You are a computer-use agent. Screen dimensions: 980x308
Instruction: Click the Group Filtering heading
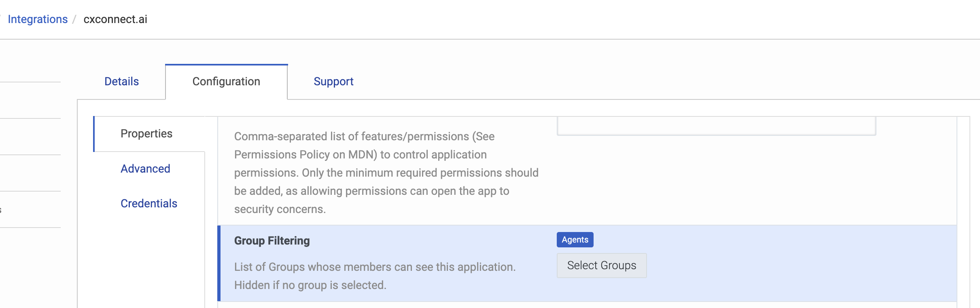(x=272, y=241)
